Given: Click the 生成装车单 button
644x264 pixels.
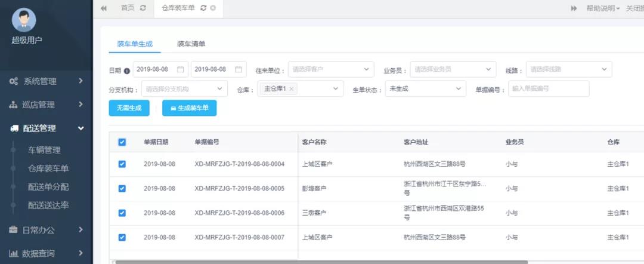Looking at the screenshot, I should coord(189,108).
